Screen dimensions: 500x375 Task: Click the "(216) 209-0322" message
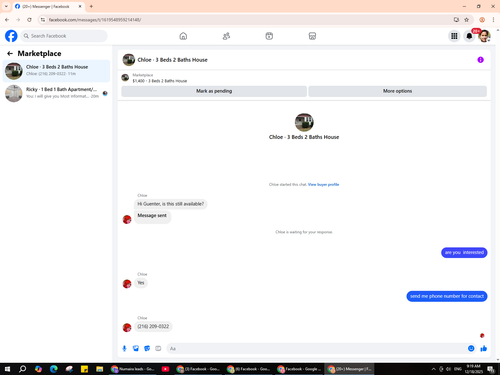click(153, 326)
